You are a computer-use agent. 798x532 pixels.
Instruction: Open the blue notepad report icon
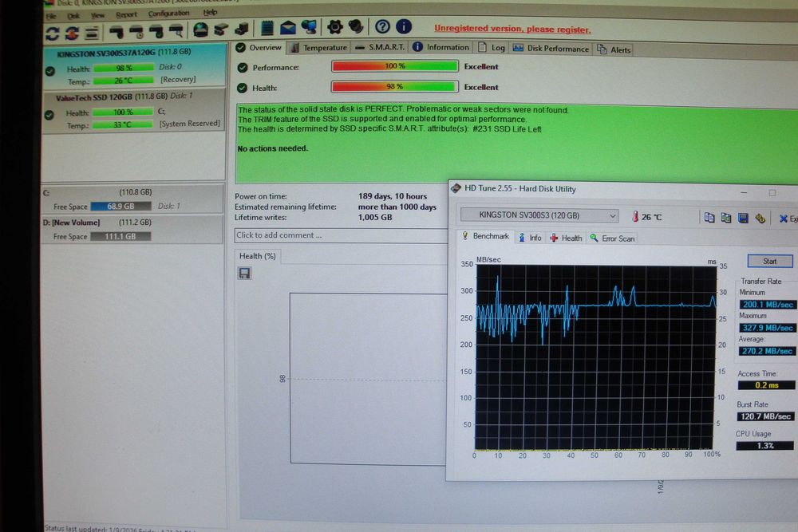(x=267, y=27)
